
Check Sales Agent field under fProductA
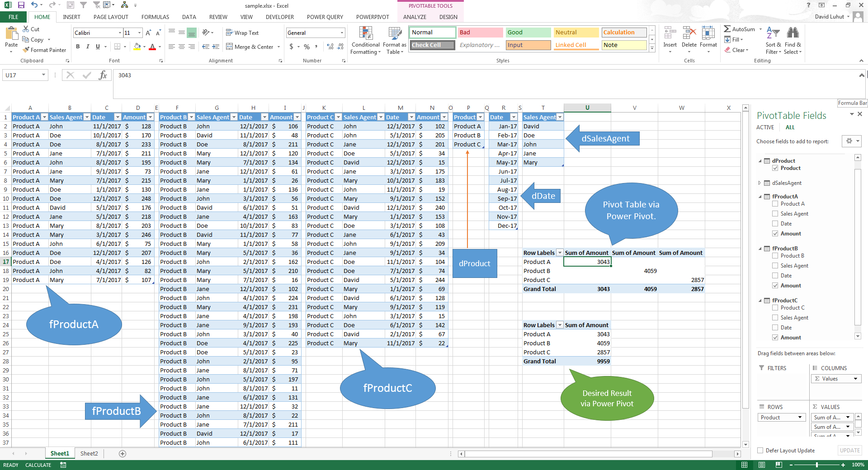775,214
